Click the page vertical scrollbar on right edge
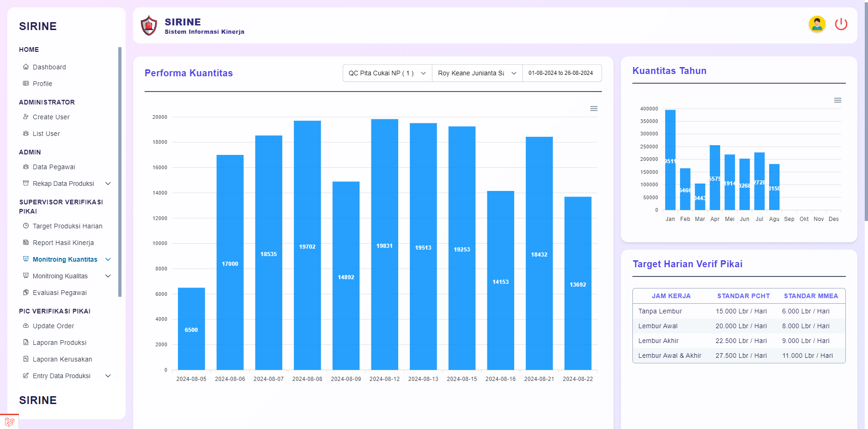Viewport: 868px width, 429px height. [x=866, y=111]
